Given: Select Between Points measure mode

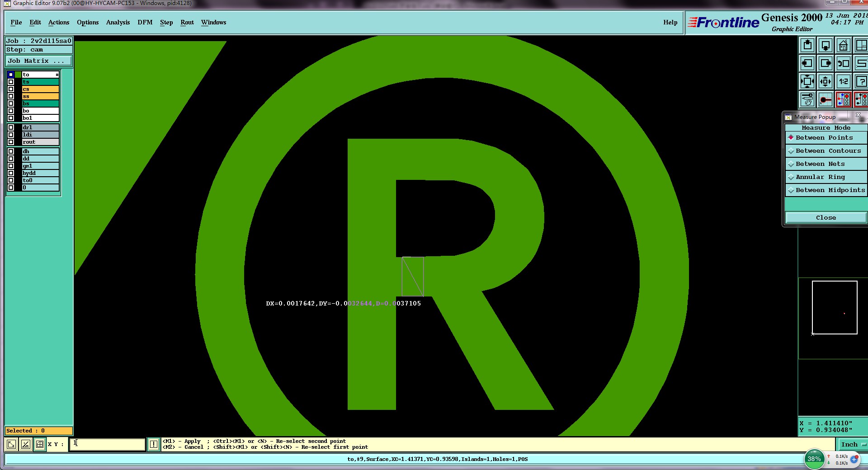Looking at the screenshot, I should pos(826,138).
